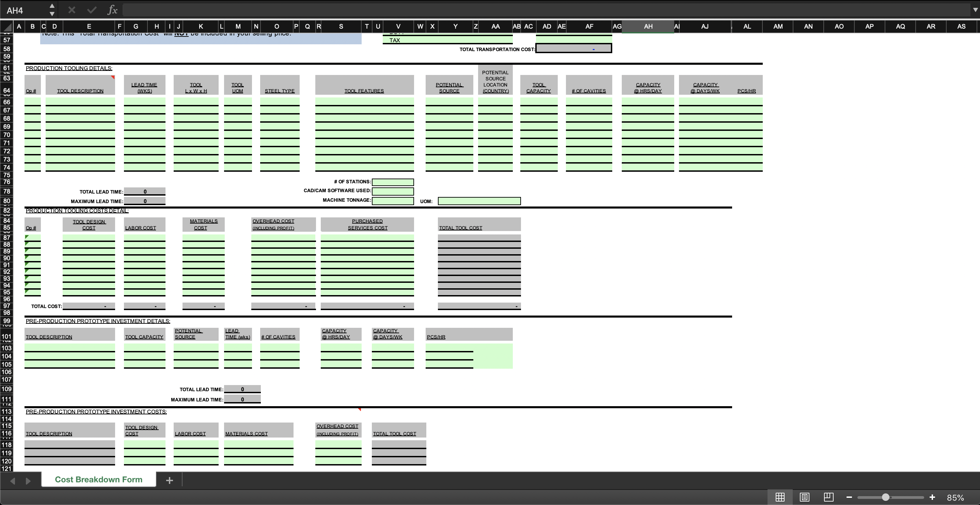
Task: Click TOTAL LEAD TIME value in row 78
Action: 145,192
